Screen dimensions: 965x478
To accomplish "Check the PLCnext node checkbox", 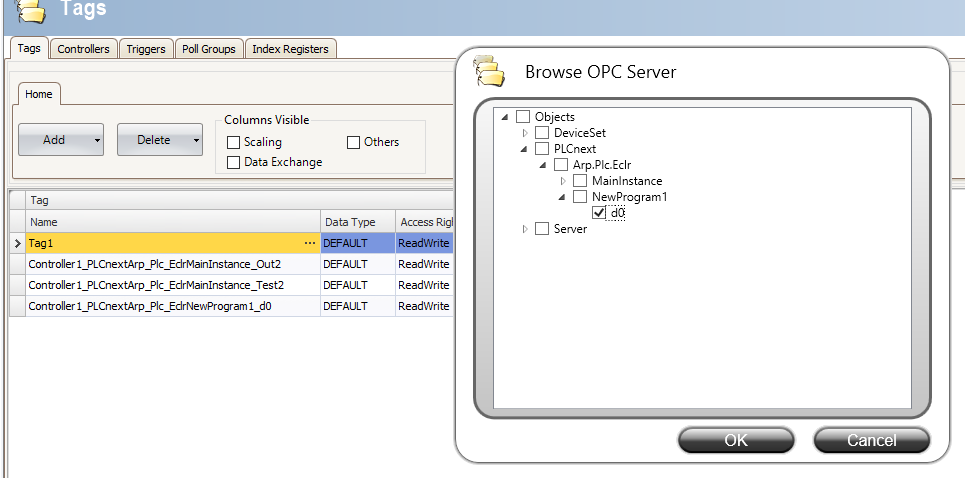I will tap(542, 149).
